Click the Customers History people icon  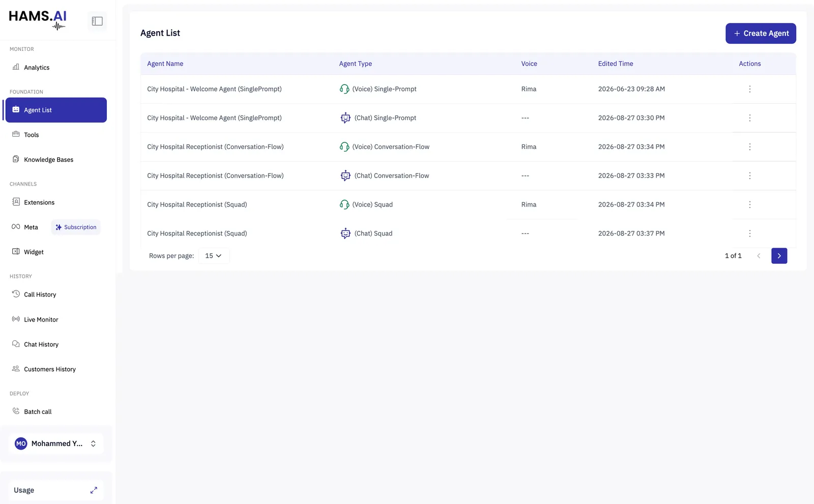(x=16, y=369)
